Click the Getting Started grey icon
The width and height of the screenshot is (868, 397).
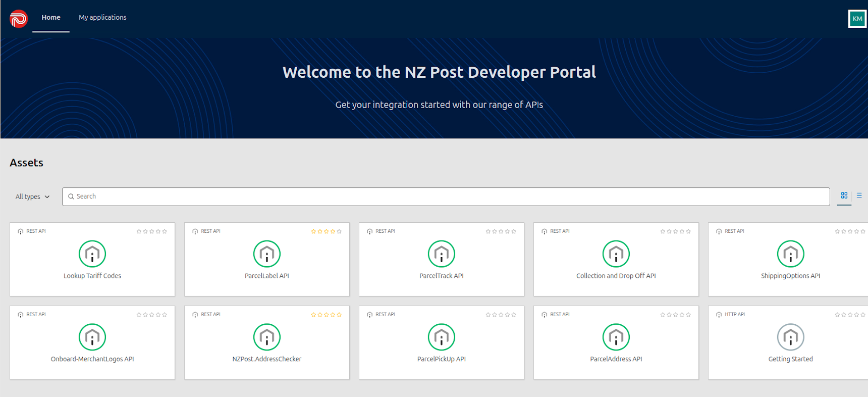pos(790,337)
